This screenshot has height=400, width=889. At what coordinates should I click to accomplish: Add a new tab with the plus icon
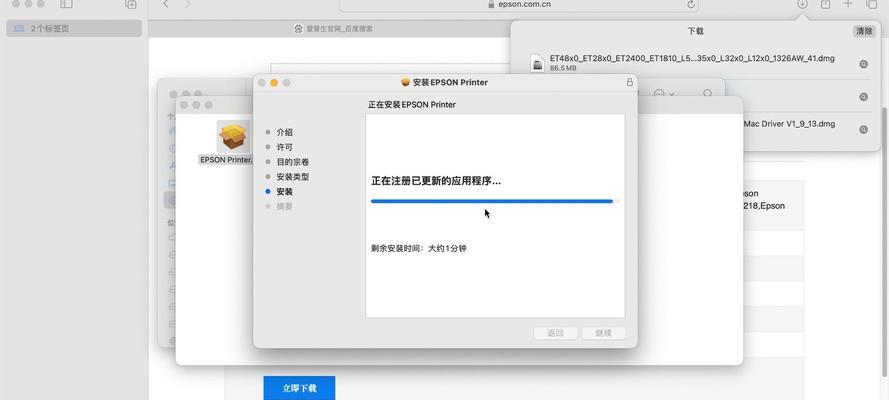coord(848,4)
